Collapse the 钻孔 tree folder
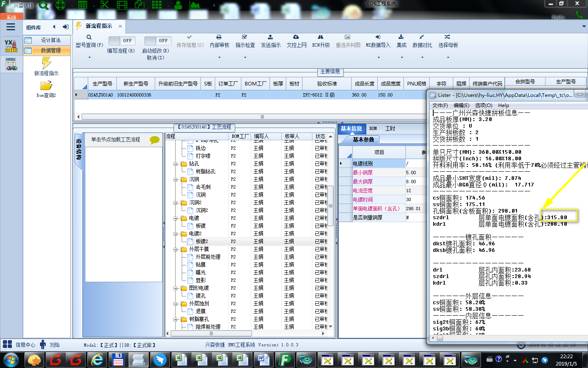 [176, 164]
